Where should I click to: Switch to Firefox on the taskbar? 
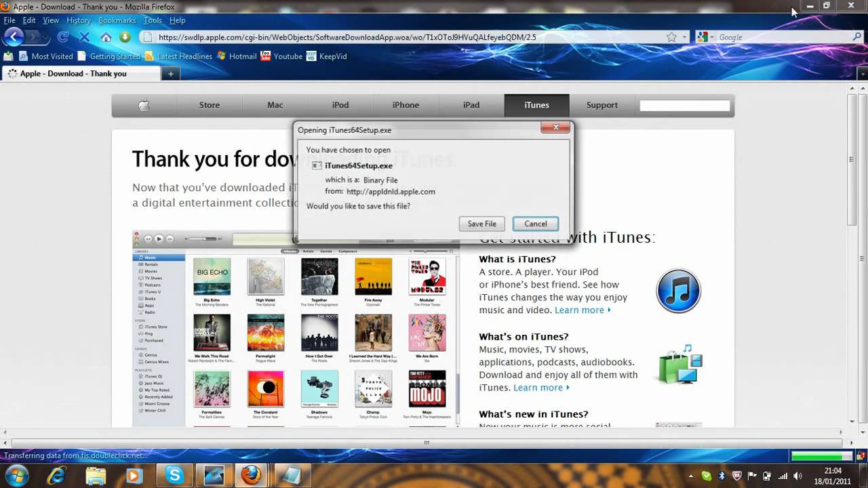coord(252,475)
